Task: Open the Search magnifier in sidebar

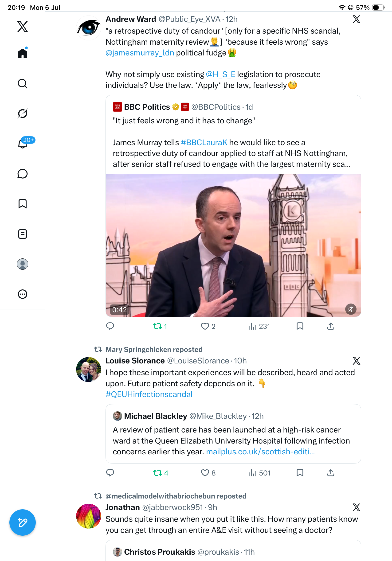Action: [23, 84]
